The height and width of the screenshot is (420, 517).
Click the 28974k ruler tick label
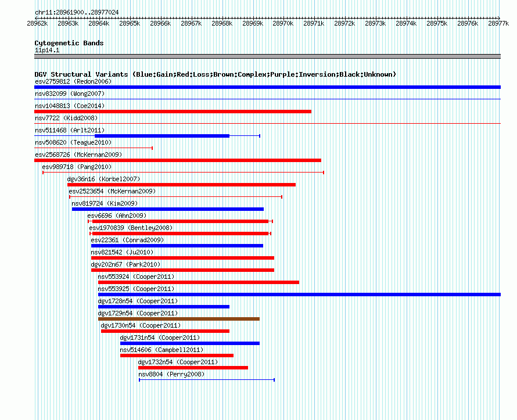[406, 23]
